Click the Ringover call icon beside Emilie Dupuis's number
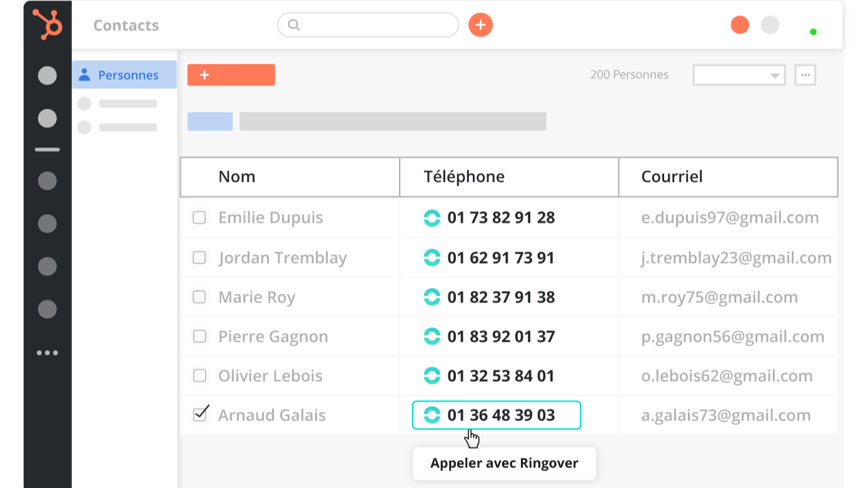Viewport: 868px width, 488px height. (432, 217)
